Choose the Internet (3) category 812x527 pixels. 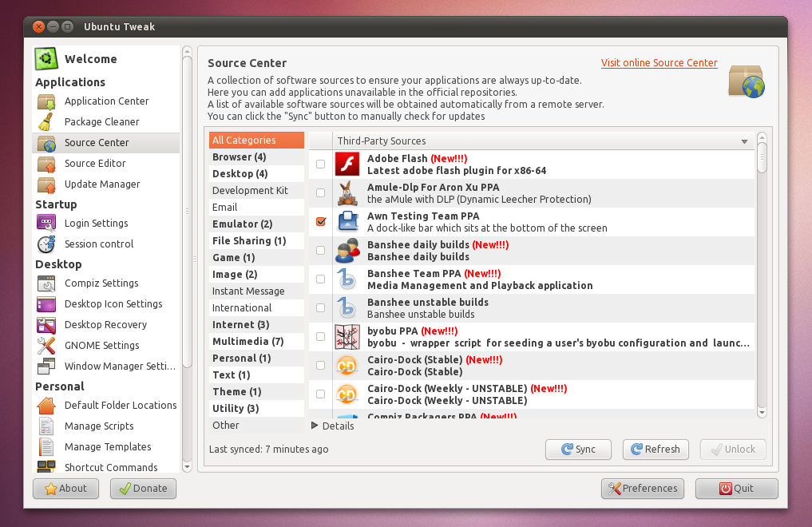point(256,325)
